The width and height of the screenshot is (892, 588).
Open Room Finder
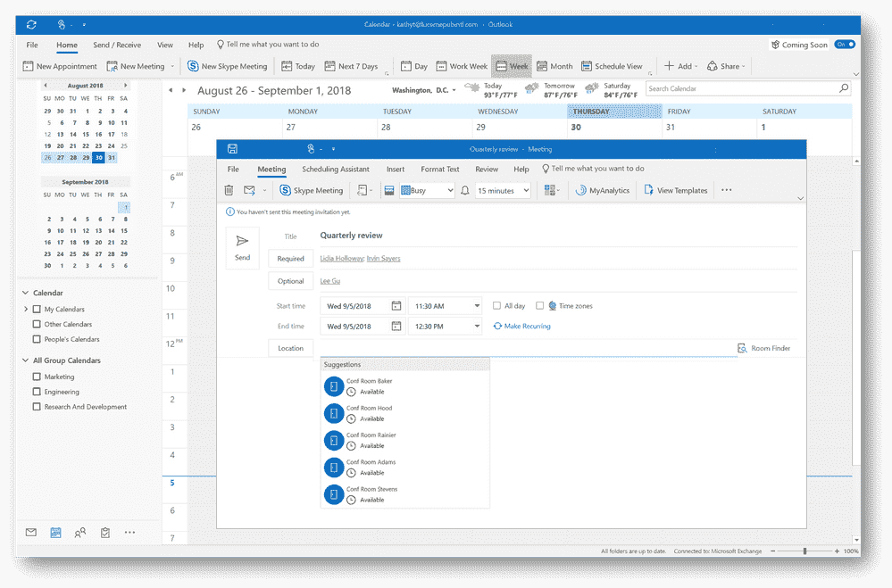coord(764,348)
